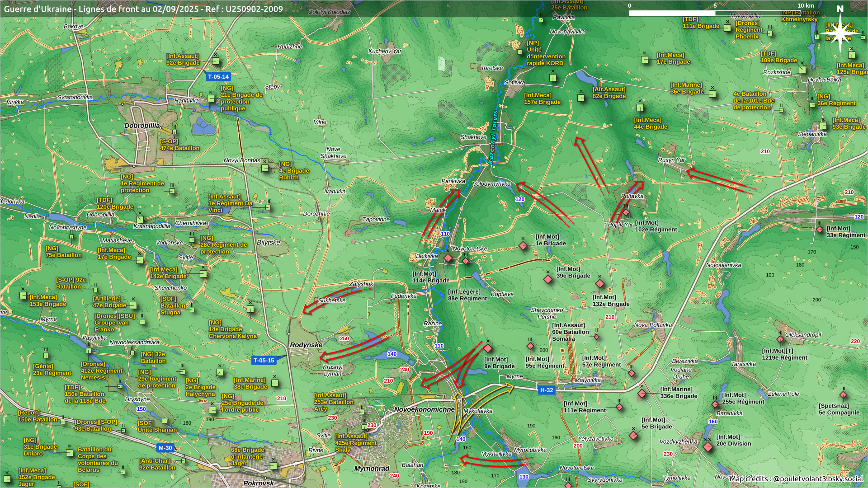The image size is (868, 488).
Task: Click the Novoekonomichne town label
Action: pyautogui.click(x=424, y=410)
